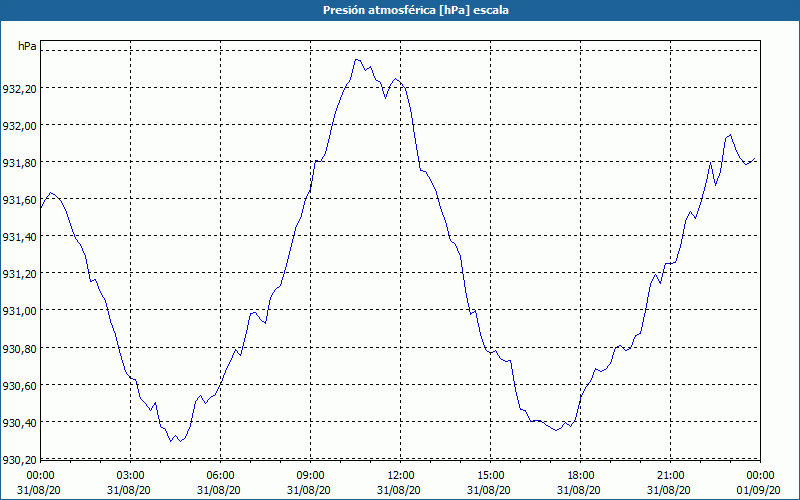Click the 930,40 axis label

[x=20, y=423]
